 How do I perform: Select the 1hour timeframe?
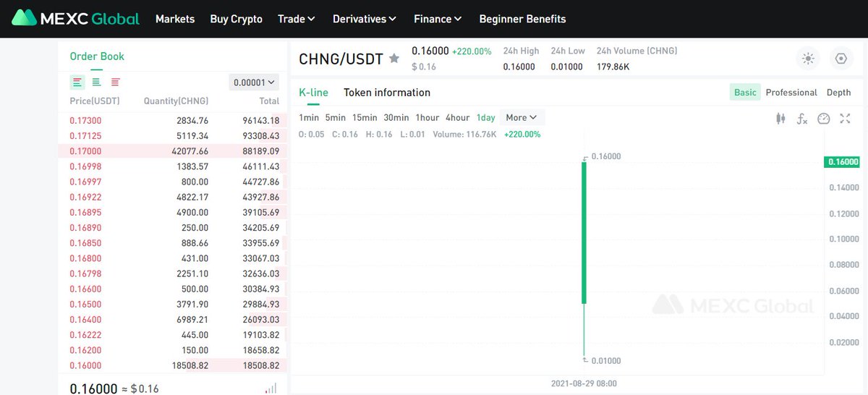pyautogui.click(x=427, y=117)
